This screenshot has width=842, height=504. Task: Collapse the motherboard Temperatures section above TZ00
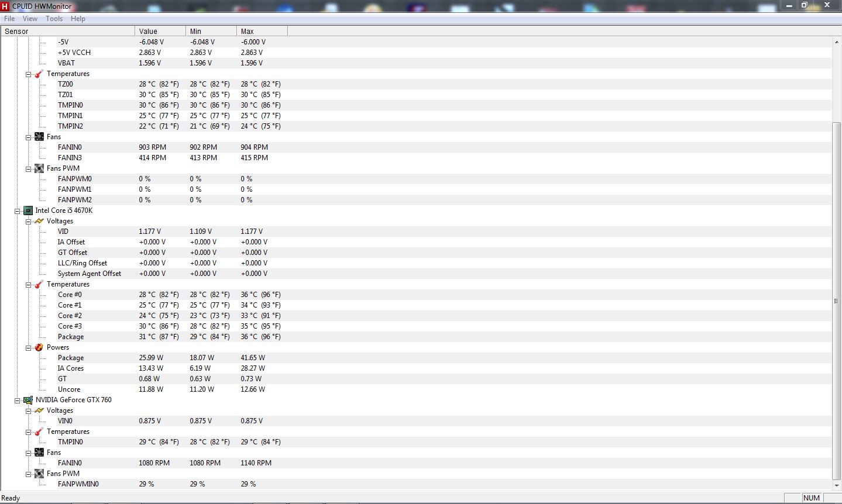pos(28,74)
